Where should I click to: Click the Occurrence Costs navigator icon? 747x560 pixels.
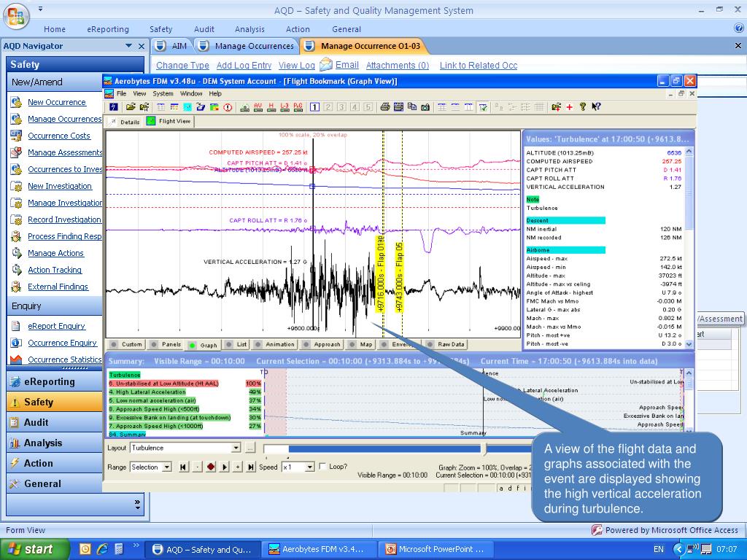(x=16, y=136)
